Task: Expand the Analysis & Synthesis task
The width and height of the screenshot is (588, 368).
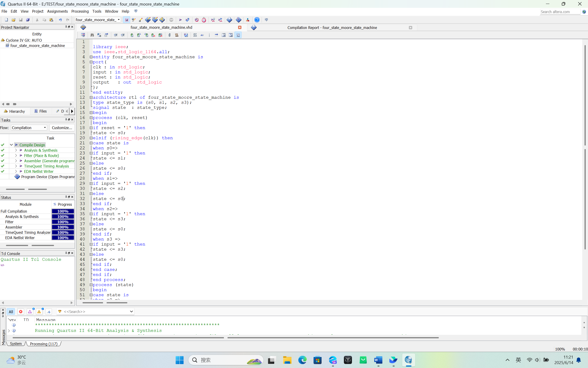Action: point(16,150)
